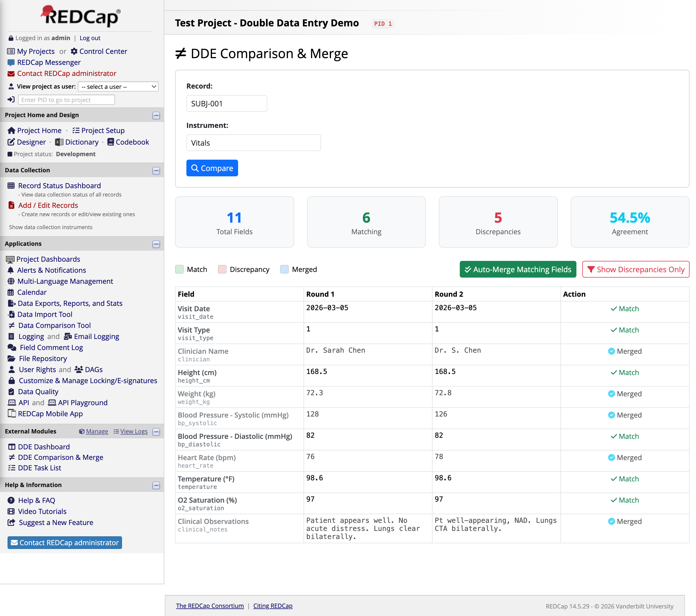696x616 pixels.
Task: Click the DDE Dashboard columns icon
Action: pos(12,447)
